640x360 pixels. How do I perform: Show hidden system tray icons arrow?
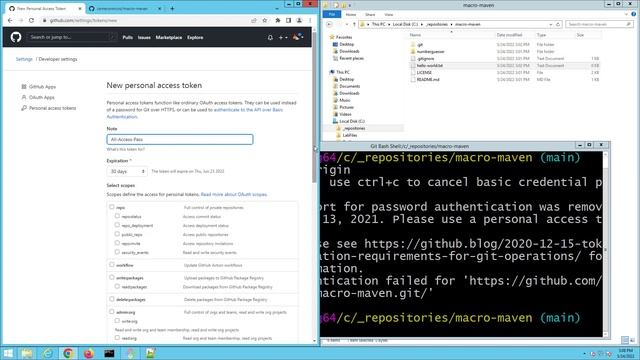click(x=584, y=353)
